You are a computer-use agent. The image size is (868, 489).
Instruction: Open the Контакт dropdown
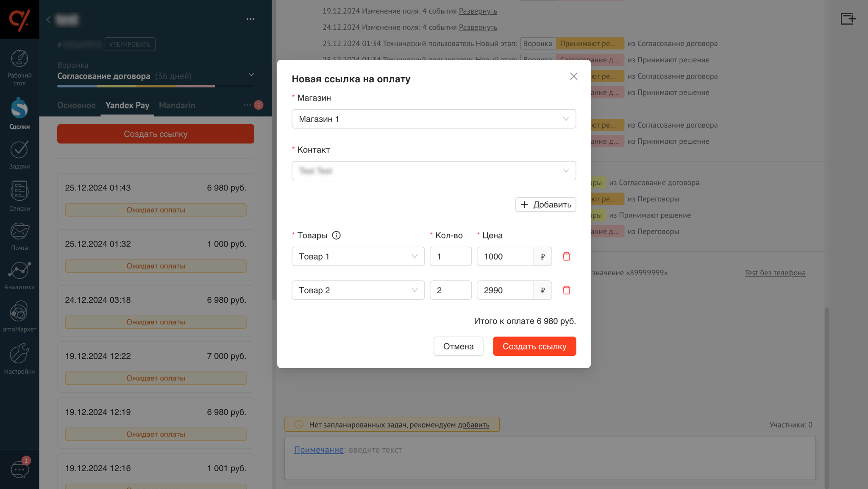[434, 171]
